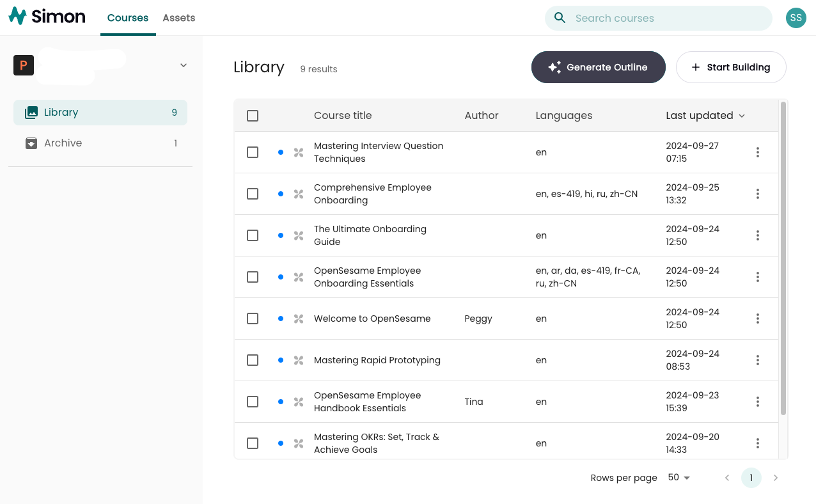The height and width of the screenshot is (504, 816).
Task: Click the Simon logo in the header
Action: (46, 17)
